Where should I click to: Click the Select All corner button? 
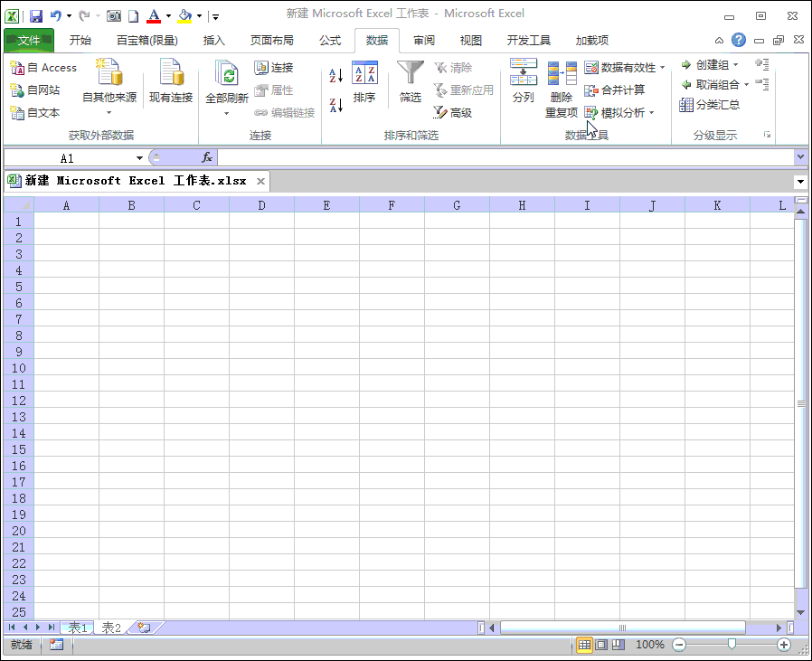click(x=19, y=205)
